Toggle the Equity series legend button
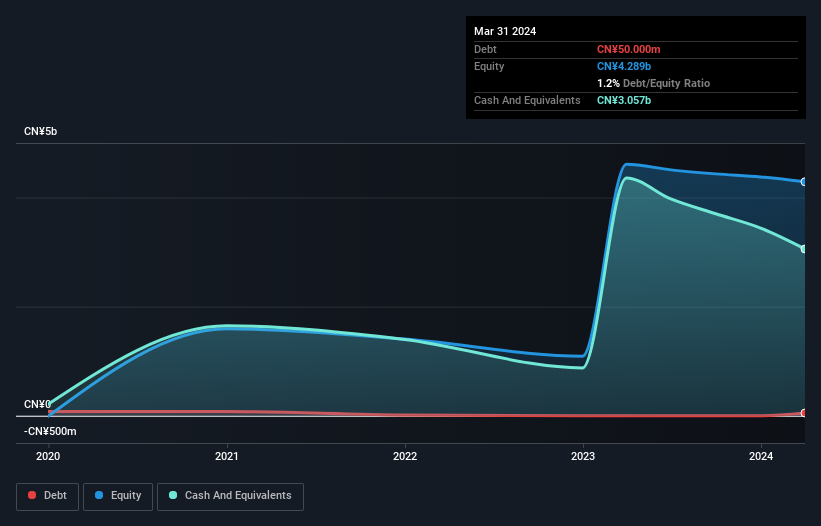This screenshot has height=526, width=821. coord(118,496)
